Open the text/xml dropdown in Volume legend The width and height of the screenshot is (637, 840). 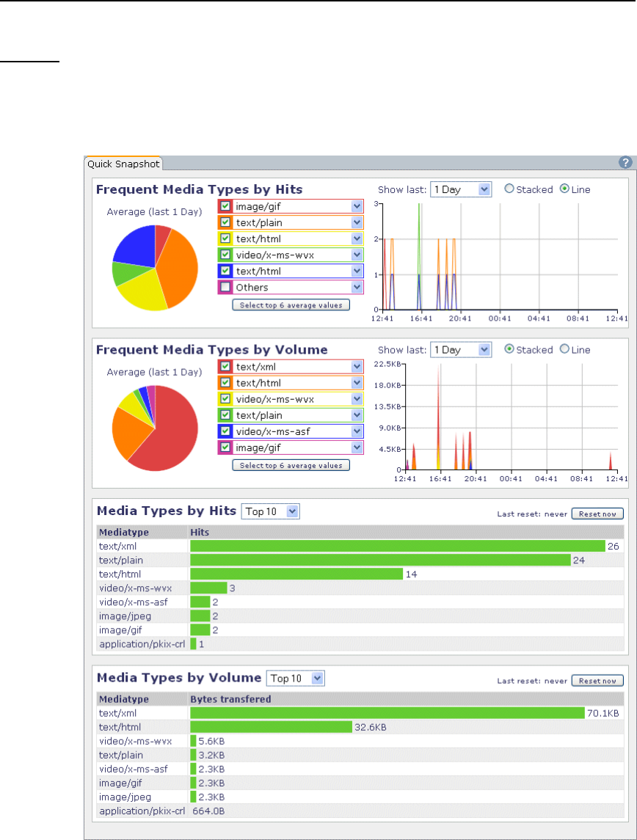coord(357,366)
